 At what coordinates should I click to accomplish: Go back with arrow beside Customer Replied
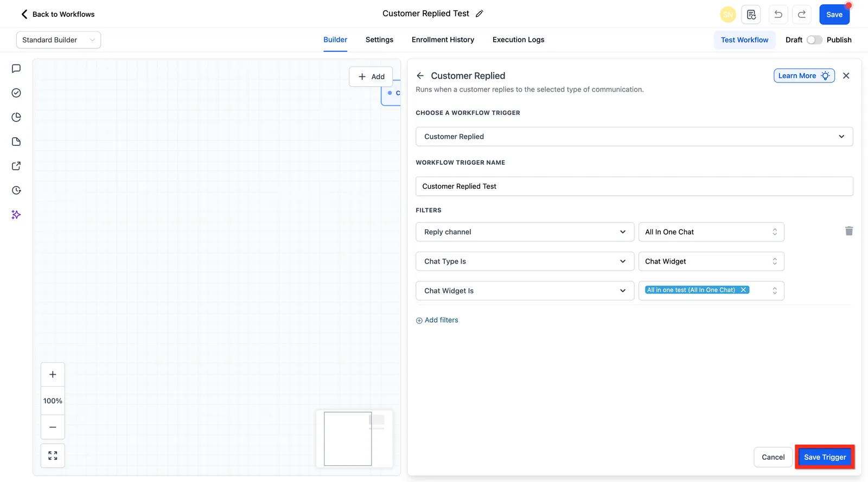(420, 76)
